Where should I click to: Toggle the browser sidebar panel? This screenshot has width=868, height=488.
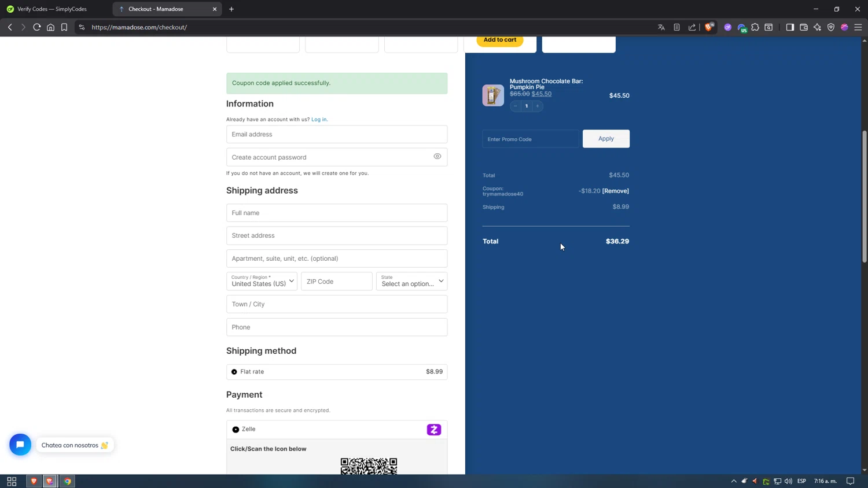pyautogui.click(x=790, y=27)
